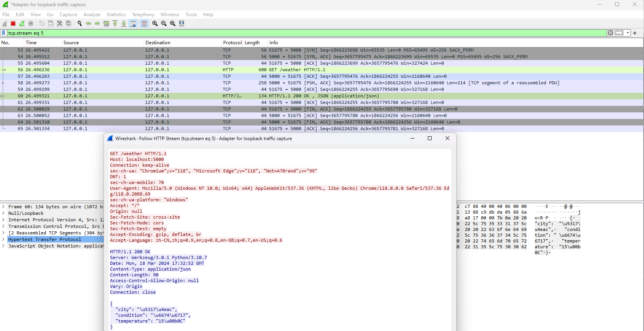Open display filter bookmarks

(x=4, y=33)
